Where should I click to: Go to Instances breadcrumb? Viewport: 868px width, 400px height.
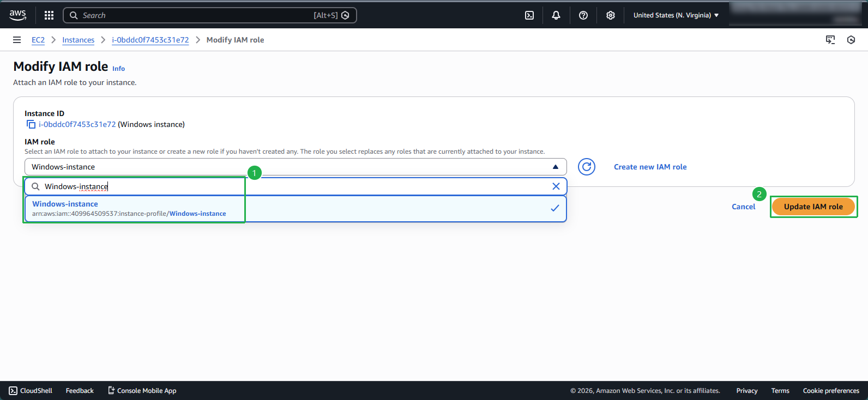tap(78, 40)
